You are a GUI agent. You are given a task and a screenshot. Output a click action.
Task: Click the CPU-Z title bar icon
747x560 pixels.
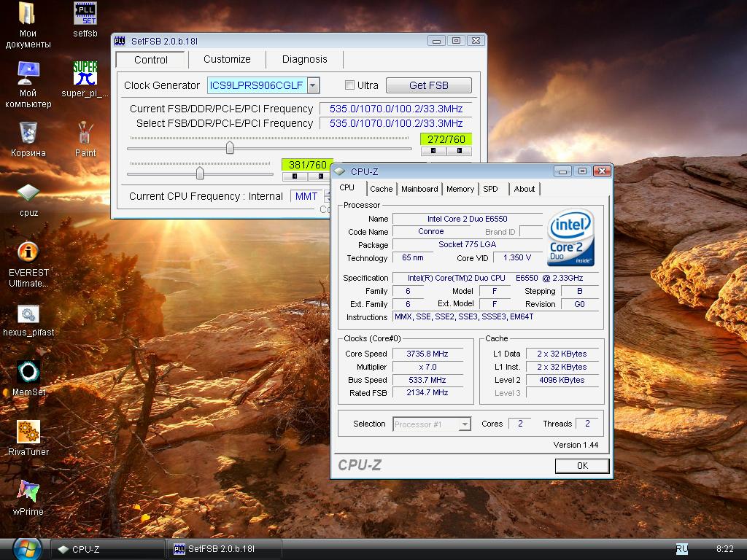coord(340,171)
